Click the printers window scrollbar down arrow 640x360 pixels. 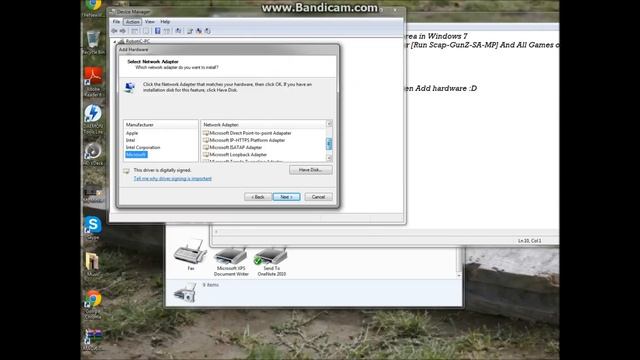pyautogui.click(x=459, y=276)
